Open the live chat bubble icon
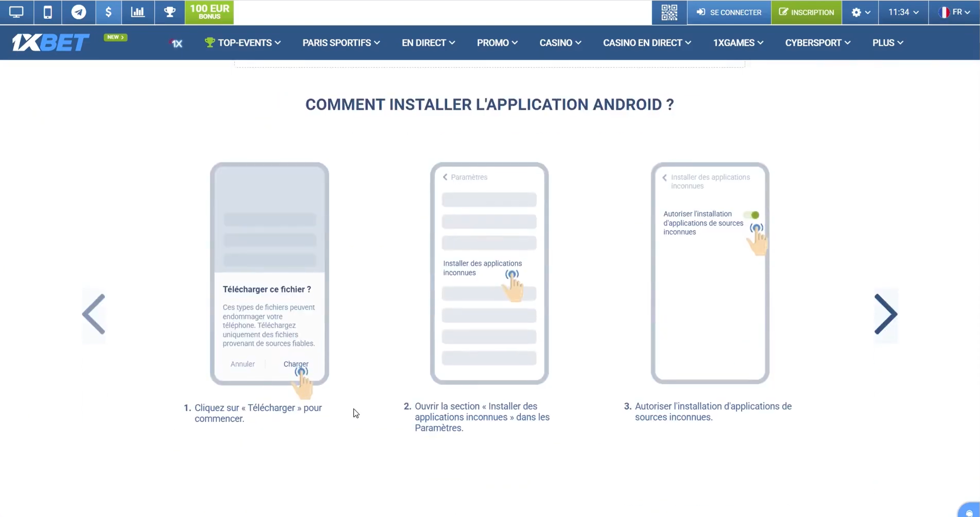 point(969,512)
